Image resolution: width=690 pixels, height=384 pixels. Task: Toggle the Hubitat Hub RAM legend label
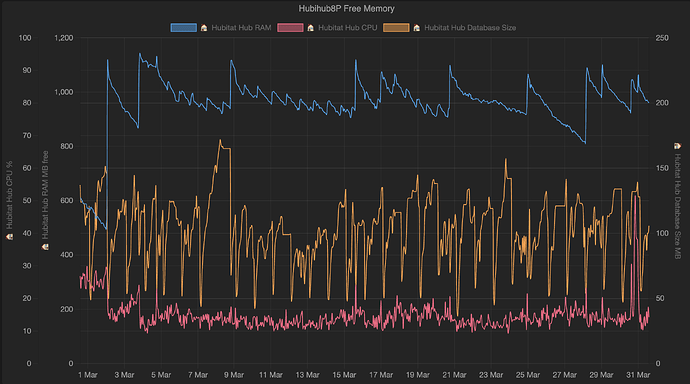(x=241, y=28)
